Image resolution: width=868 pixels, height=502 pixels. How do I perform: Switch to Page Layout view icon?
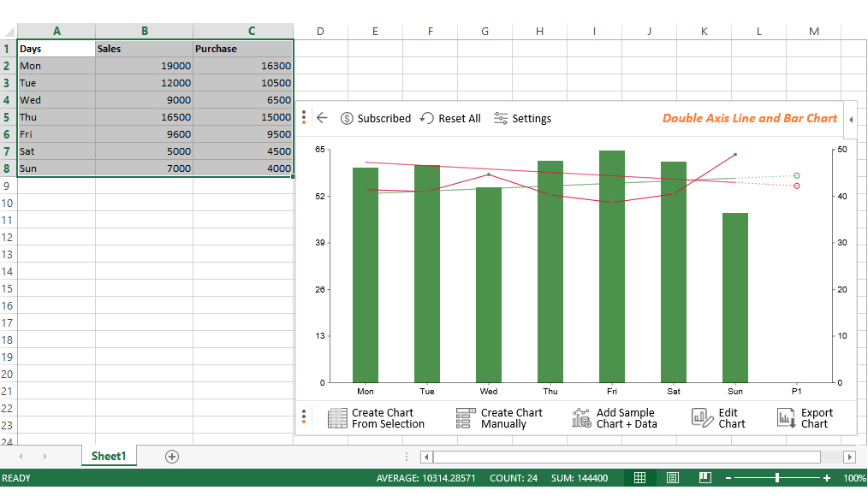tap(673, 478)
